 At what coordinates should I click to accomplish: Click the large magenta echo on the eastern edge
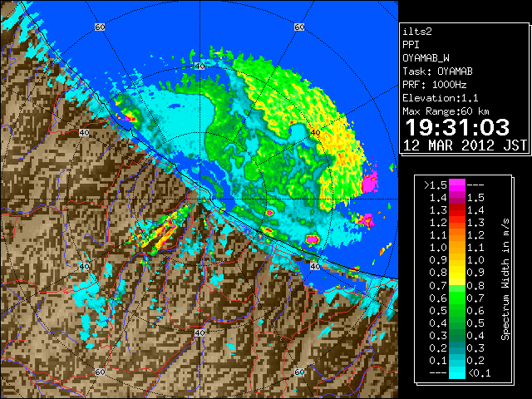370,182
